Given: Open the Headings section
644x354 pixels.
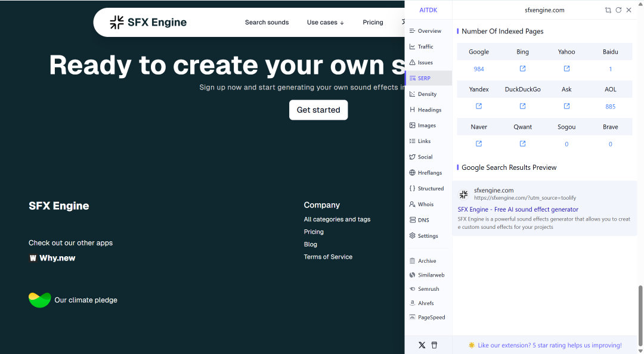Looking at the screenshot, I should pos(428,110).
